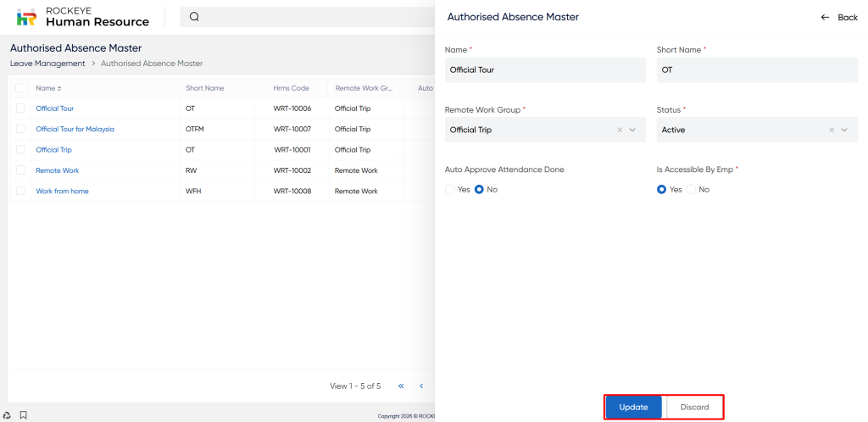The height and width of the screenshot is (422, 868).
Task: Go to first page of results
Action: tap(401, 386)
